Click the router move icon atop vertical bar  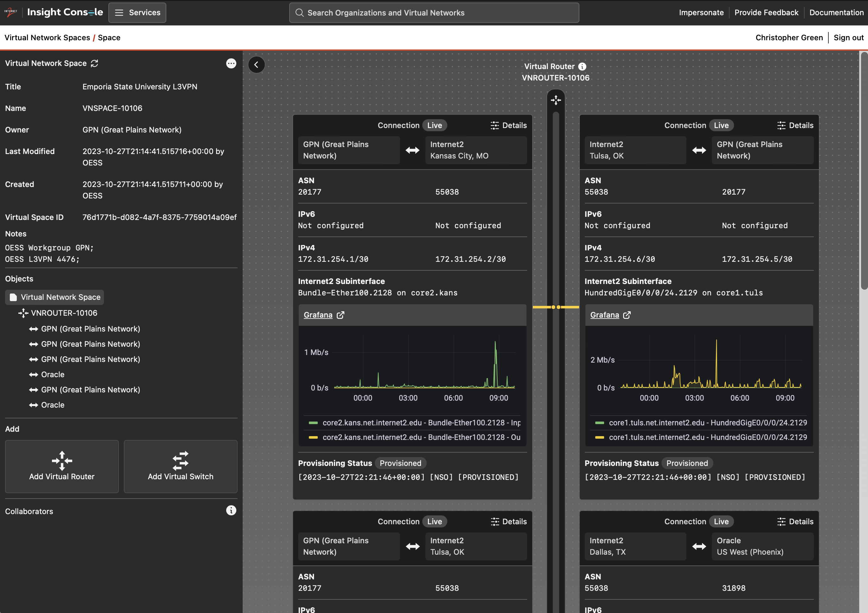click(x=556, y=100)
